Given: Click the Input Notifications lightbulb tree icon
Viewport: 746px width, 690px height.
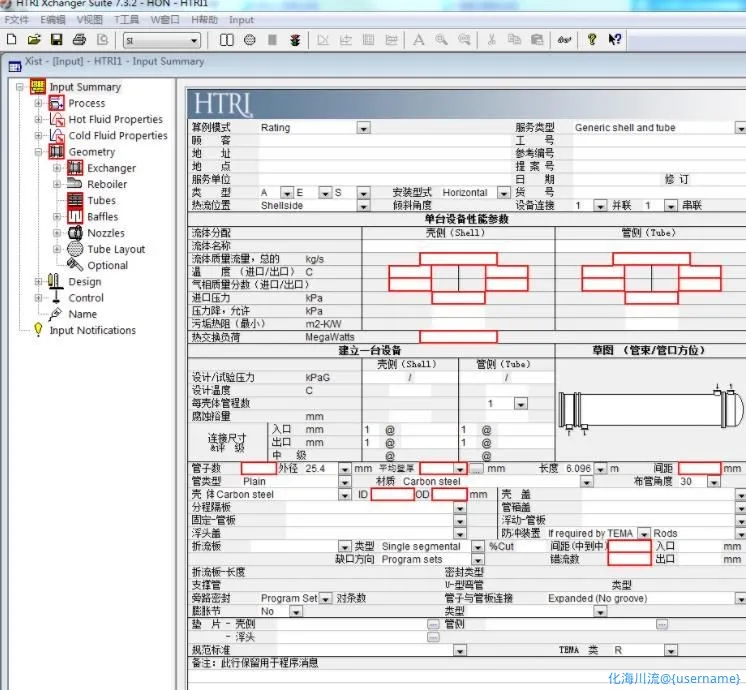Looking at the screenshot, I should click(38, 329).
